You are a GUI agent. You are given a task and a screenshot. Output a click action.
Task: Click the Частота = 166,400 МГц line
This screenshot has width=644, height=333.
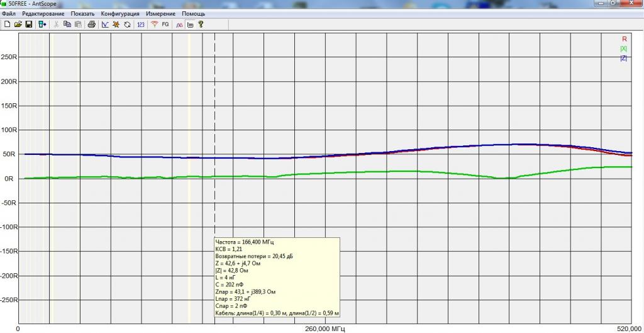pos(245,242)
